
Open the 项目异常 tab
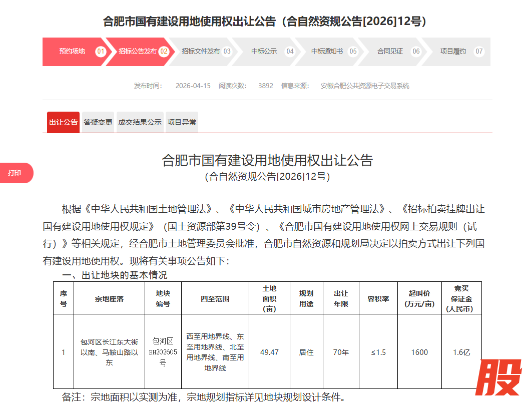pos(182,122)
